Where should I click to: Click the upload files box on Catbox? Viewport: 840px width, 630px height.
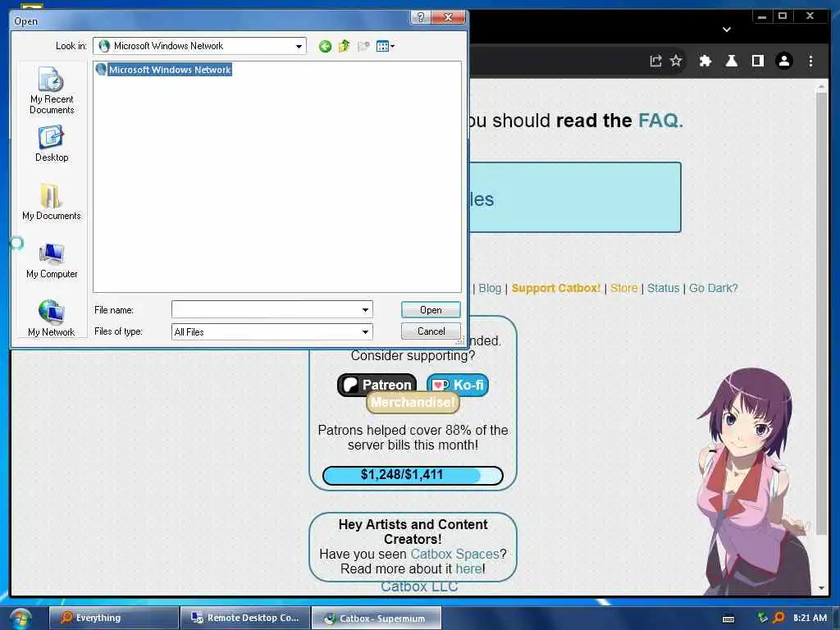(x=575, y=197)
